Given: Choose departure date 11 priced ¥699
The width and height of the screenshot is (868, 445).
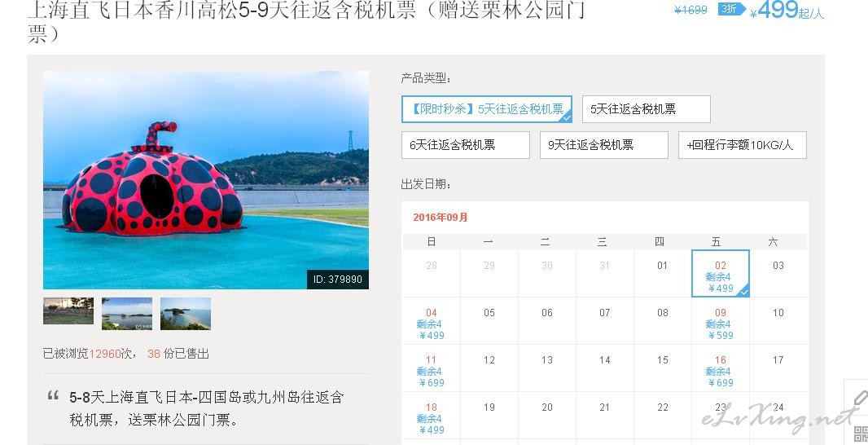Looking at the screenshot, I should (x=432, y=368).
